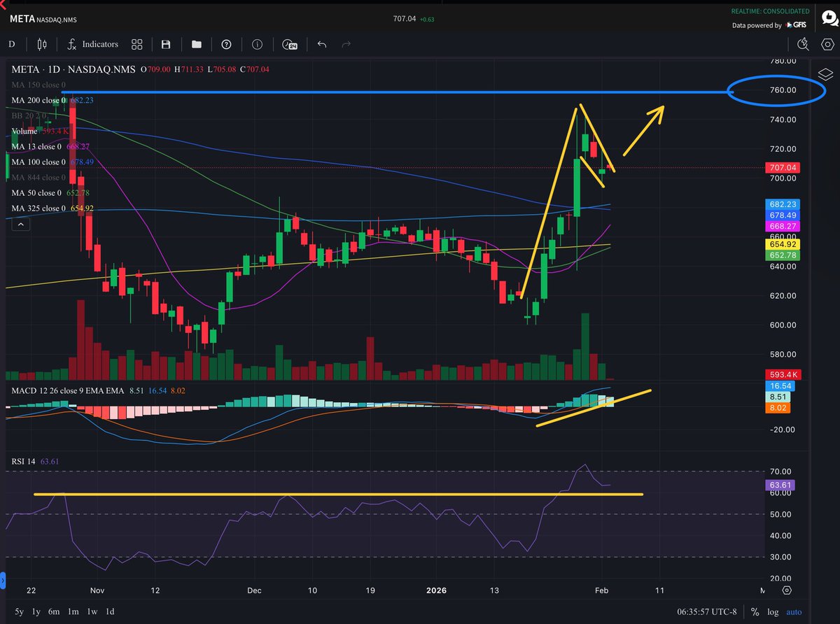Show symbol information with the info icon
Image resolution: width=840 pixels, height=624 pixels.
(257, 44)
